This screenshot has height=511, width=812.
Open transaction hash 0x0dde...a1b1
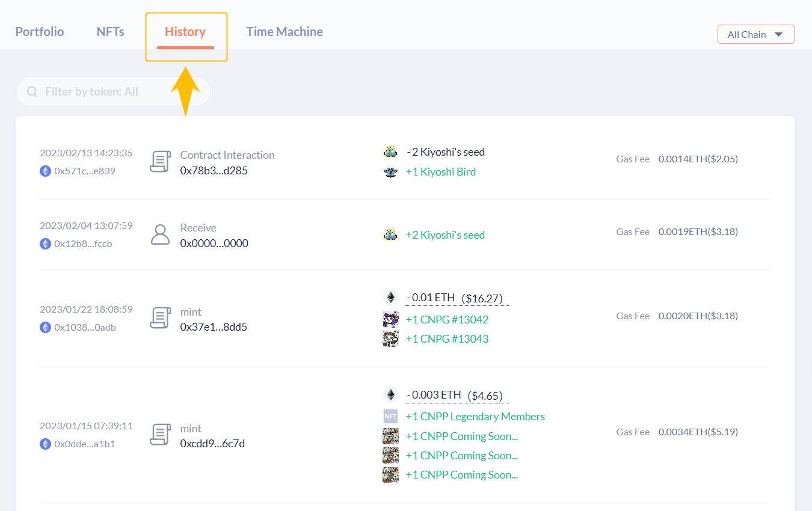click(x=85, y=444)
